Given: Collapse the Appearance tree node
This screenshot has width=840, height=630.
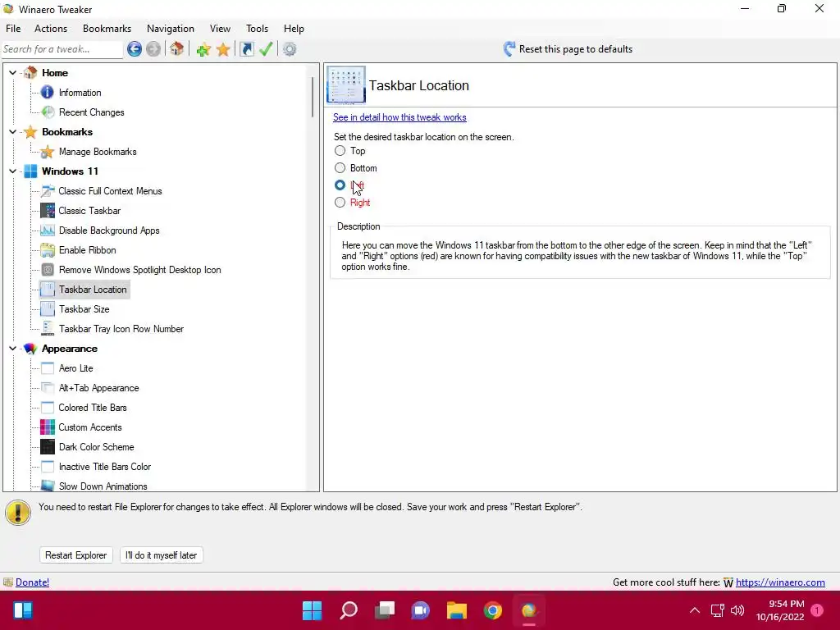Looking at the screenshot, I should click(12, 348).
